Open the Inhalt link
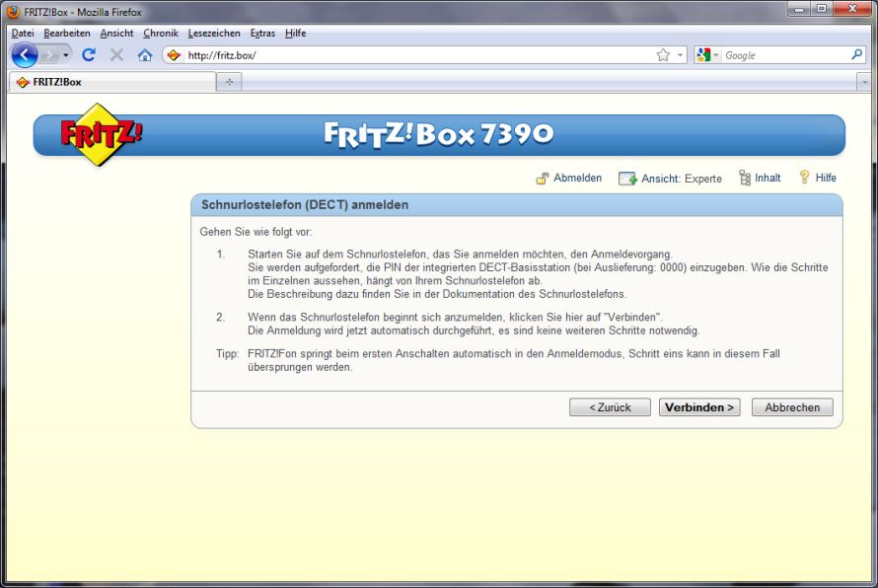This screenshot has height=588, width=878. click(x=768, y=178)
